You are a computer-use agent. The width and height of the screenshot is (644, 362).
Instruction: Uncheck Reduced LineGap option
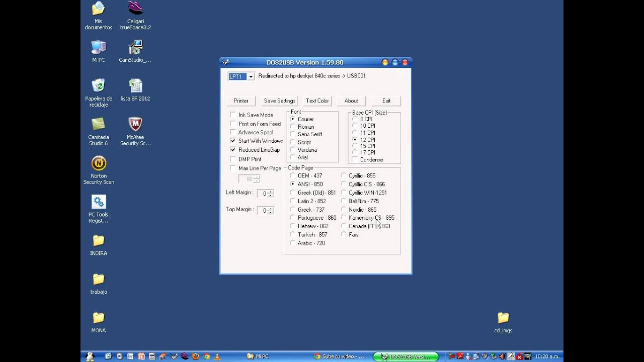tap(233, 150)
